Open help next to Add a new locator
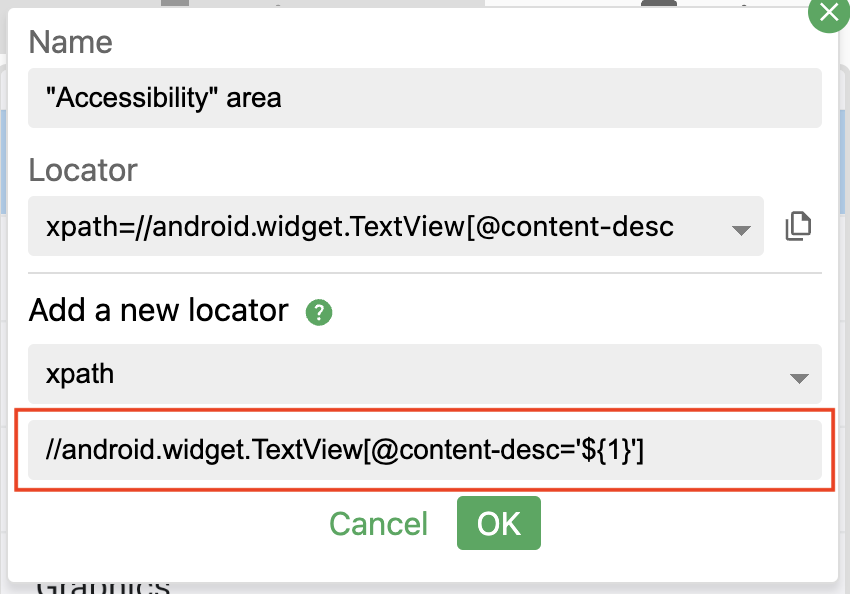Viewport: 850px width, 594px height. tap(319, 313)
